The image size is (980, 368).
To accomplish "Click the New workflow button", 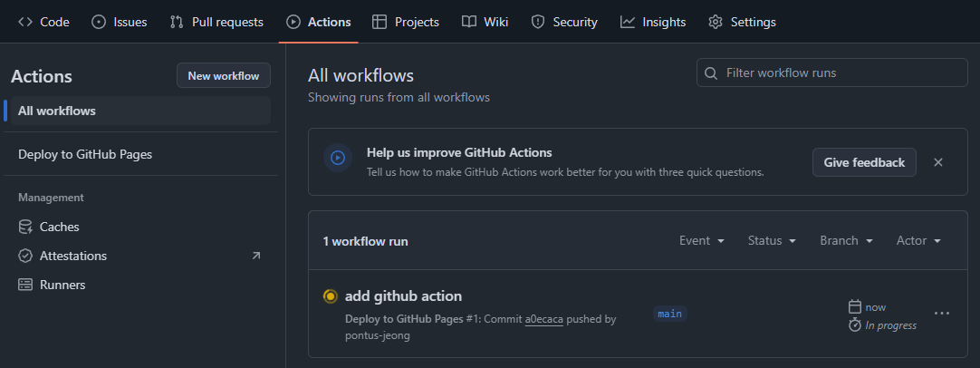I will click(x=223, y=76).
